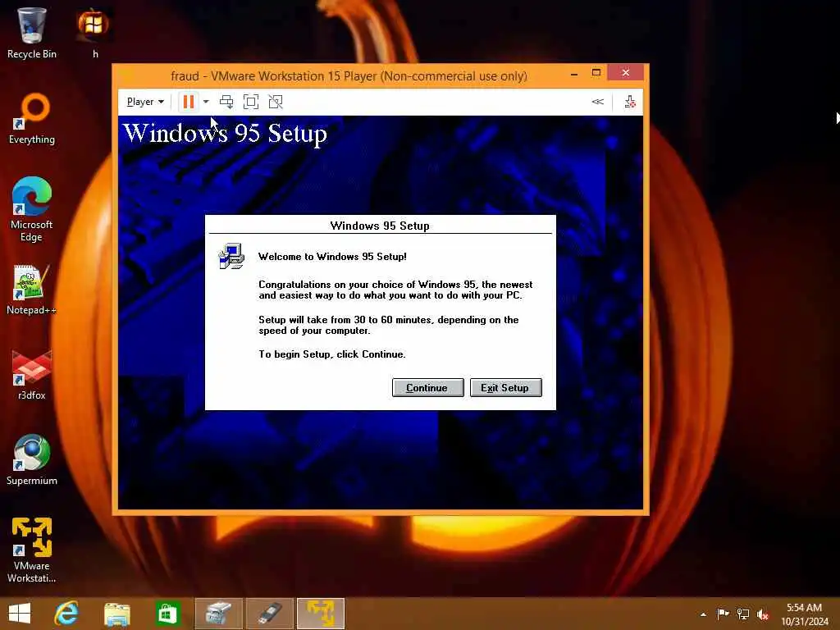The width and height of the screenshot is (840, 630).
Task: Click the setup computer icon in the dialog
Action: pyautogui.click(x=231, y=256)
